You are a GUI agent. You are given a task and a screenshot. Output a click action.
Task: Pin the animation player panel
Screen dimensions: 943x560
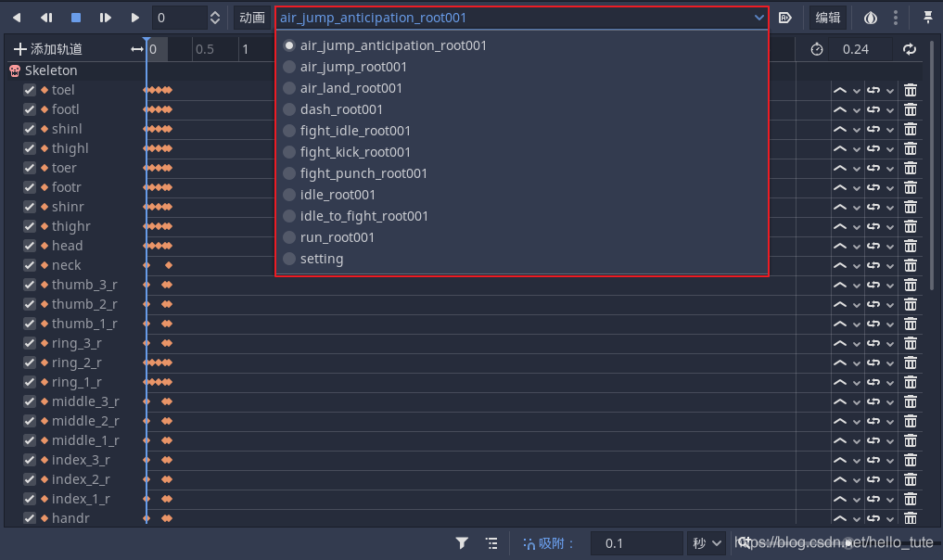pos(928,18)
